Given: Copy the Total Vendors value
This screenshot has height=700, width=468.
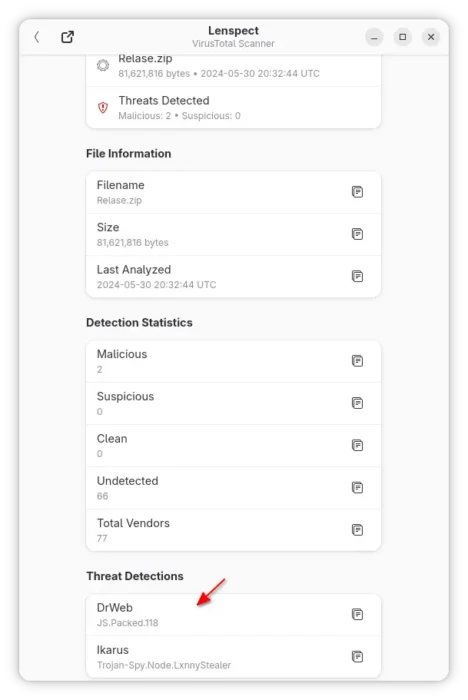Looking at the screenshot, I should coord(357,530).
